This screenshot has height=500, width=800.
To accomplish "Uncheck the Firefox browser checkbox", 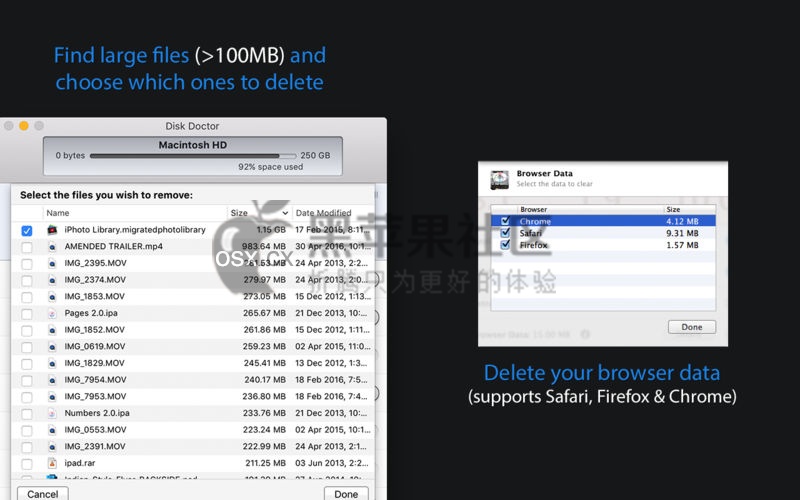I will [505, 244].
